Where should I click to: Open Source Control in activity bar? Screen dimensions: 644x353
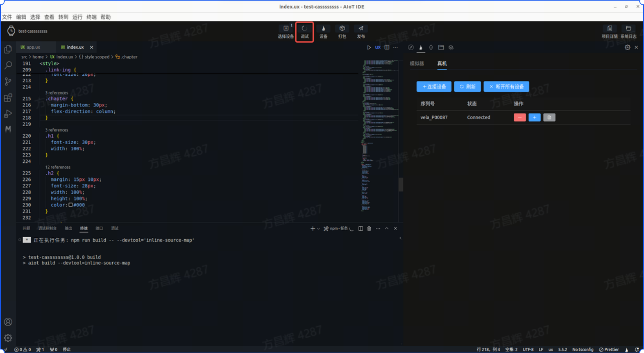coord(8,82)
